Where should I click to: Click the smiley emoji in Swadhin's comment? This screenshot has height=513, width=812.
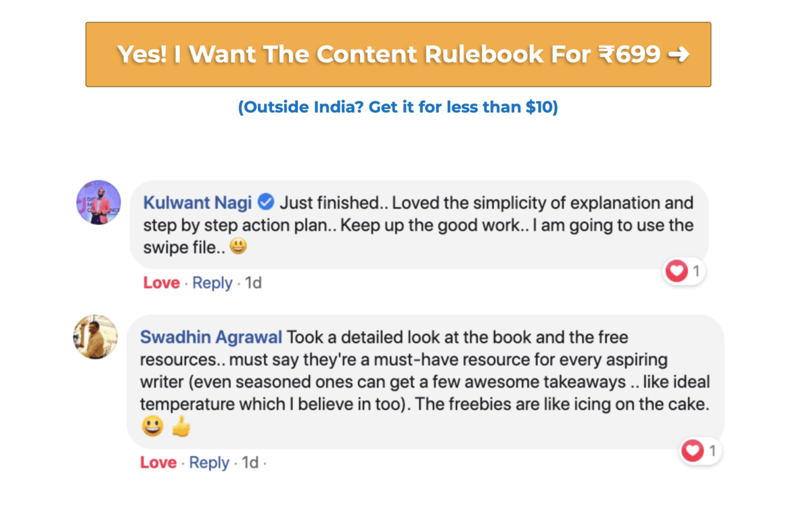point(152,426)
